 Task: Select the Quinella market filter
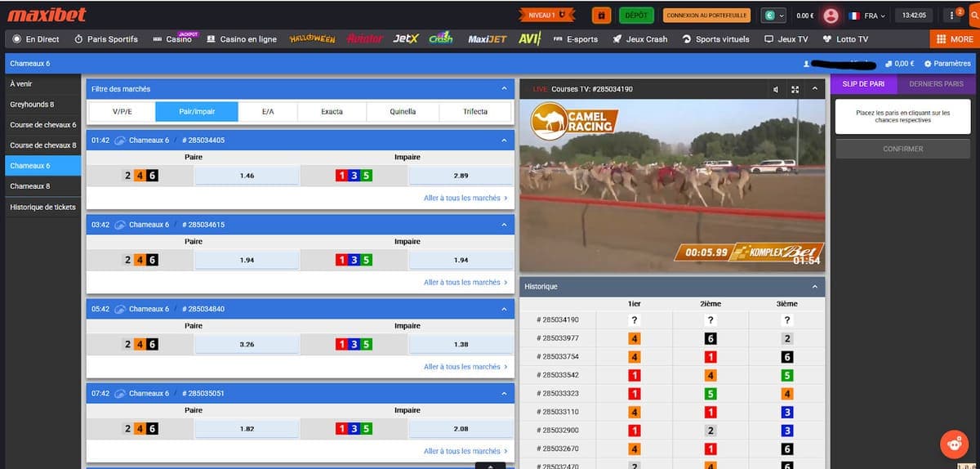click(403, 111)
